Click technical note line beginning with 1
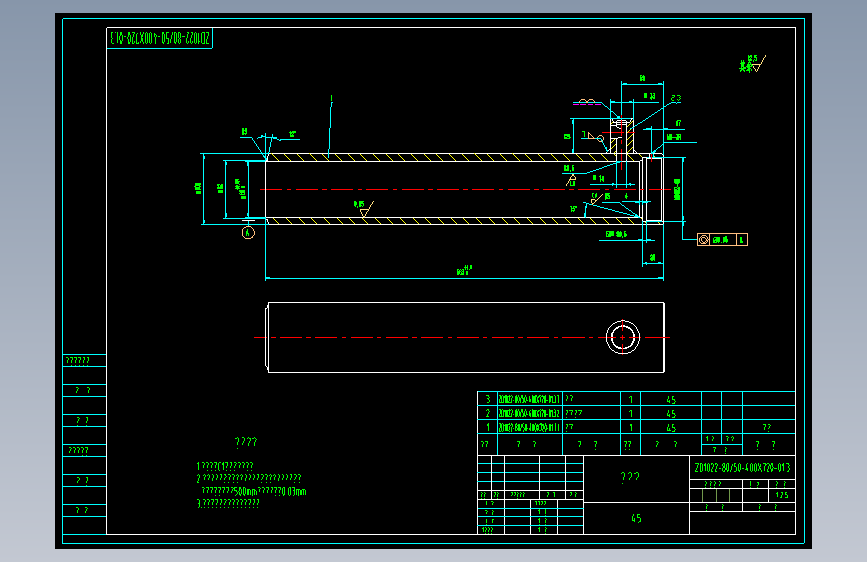The height and width of the screenshot is (562, 867). click(225, 466)
